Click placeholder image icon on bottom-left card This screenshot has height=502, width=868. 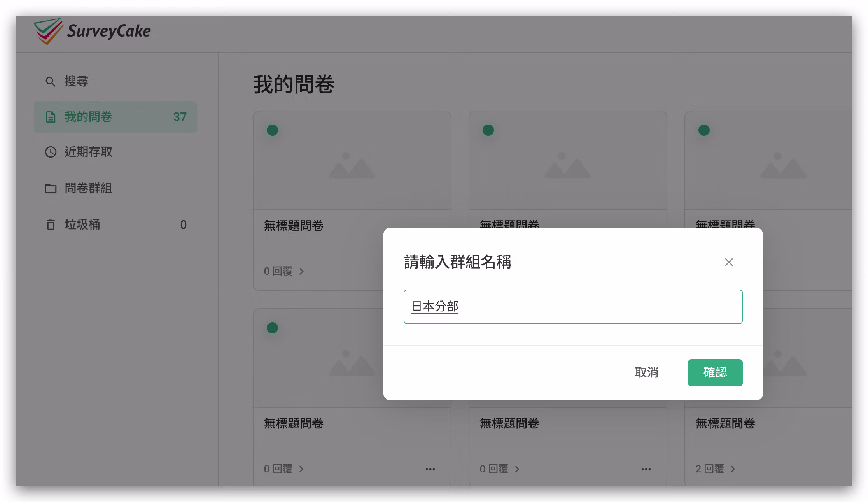pyautogui.click(x=352, y=363)
